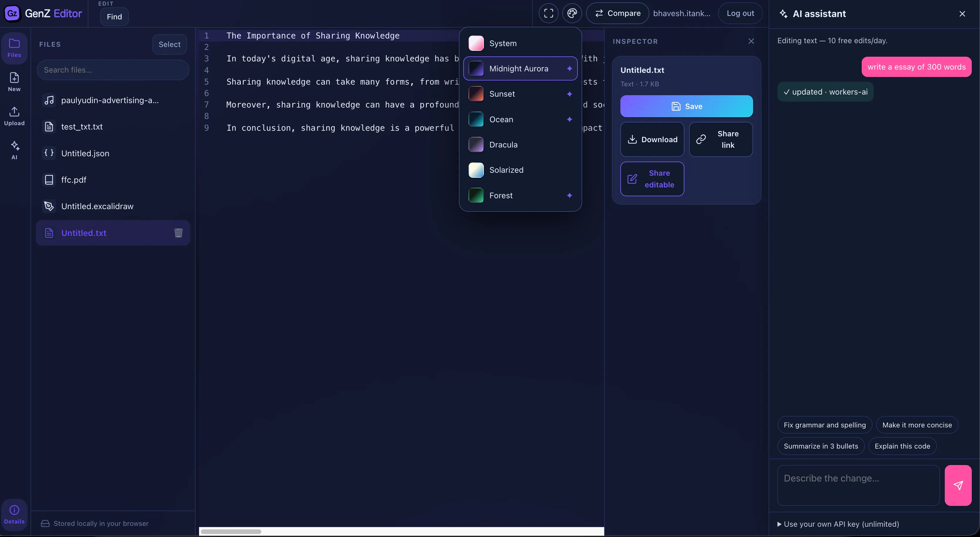Choose the Ocean theme
This screenshot has width=980, height=537.
coord(520,119)
